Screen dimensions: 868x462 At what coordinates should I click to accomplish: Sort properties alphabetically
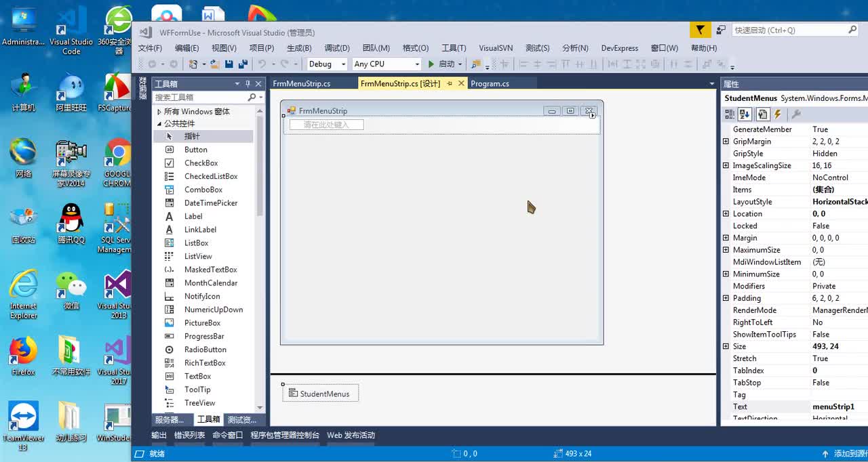click(x=745, y=114)
